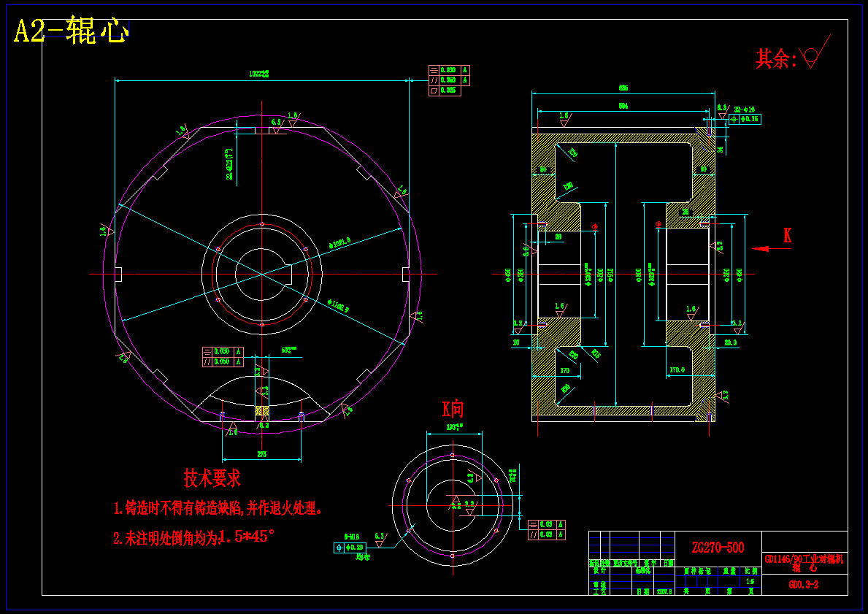The image size is (868, 614).
Task: Select the red view-direction arrow under "K"
Action: (771, 249)
